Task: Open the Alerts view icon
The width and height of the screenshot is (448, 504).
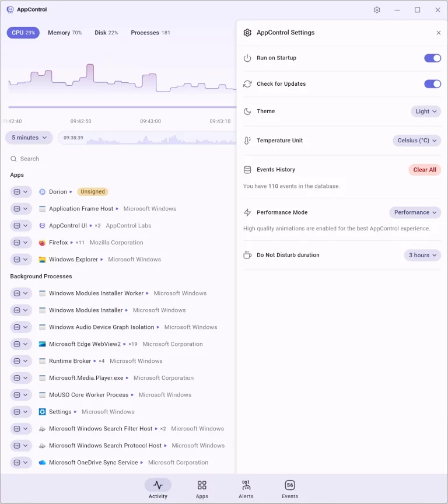Action: point(246,485)
